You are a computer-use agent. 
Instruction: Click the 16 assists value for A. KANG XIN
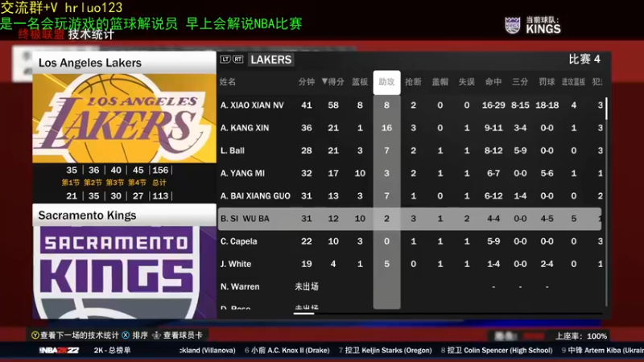pyautogui.click(x=386, y=128)
